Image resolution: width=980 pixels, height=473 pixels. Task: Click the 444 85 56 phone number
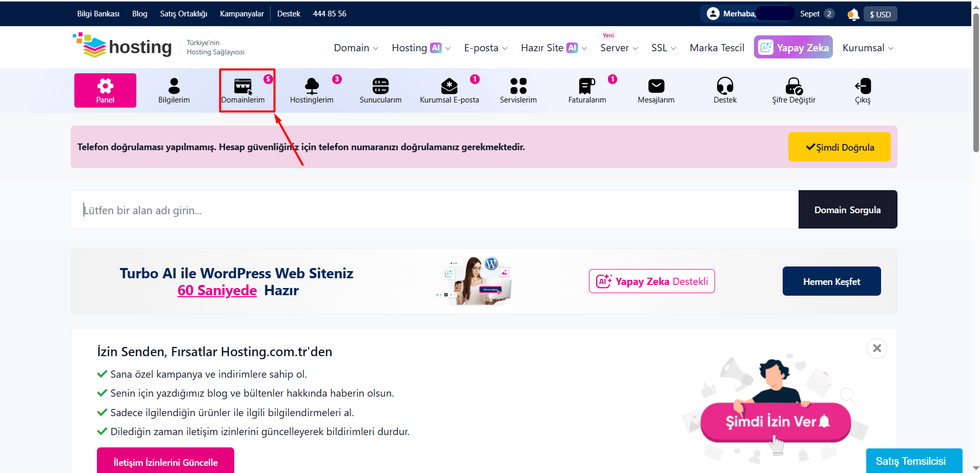[x=330, y=14]
